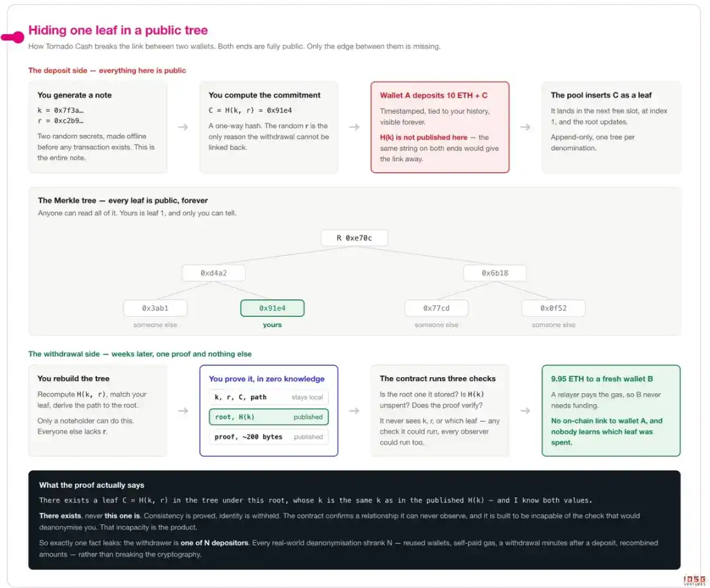Click paragraph "It lands in the next free slot"
Screen dimensions: 710x588
(608, 116)
